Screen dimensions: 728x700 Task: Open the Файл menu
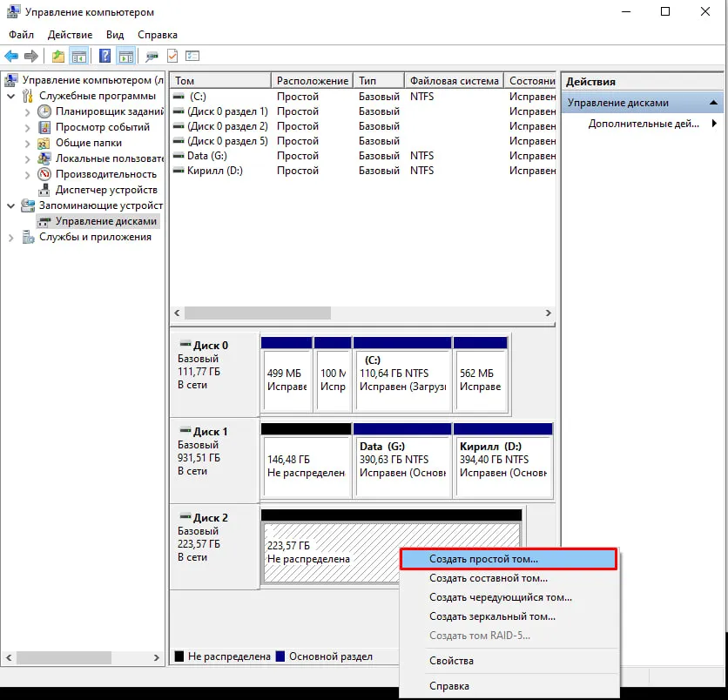(21, 35)
